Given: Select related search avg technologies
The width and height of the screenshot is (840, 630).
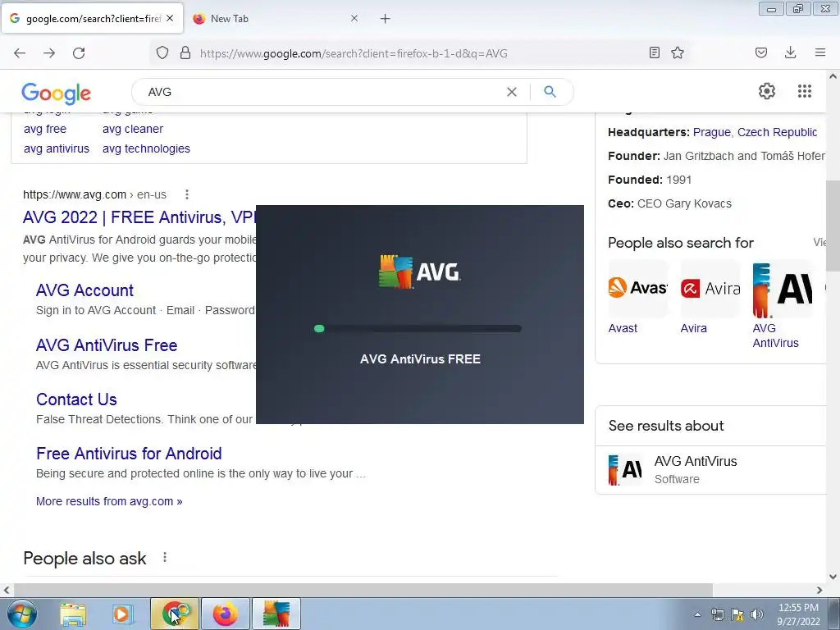Looking at the screenshot, I should point(146,149).
